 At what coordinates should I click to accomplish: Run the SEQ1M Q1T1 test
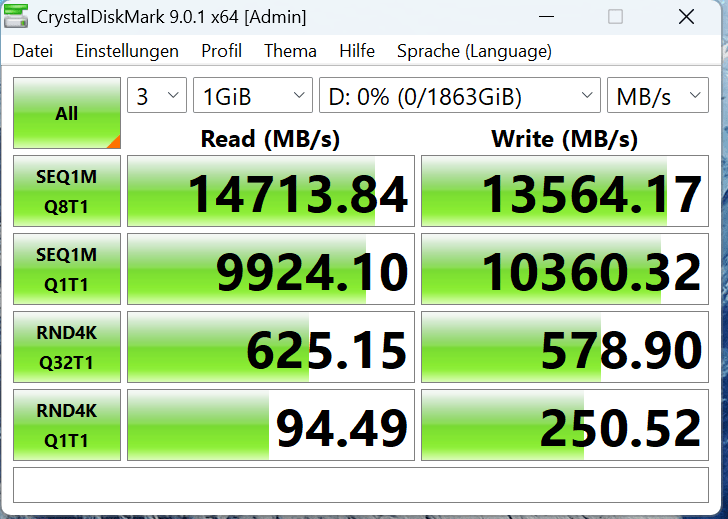67,269
